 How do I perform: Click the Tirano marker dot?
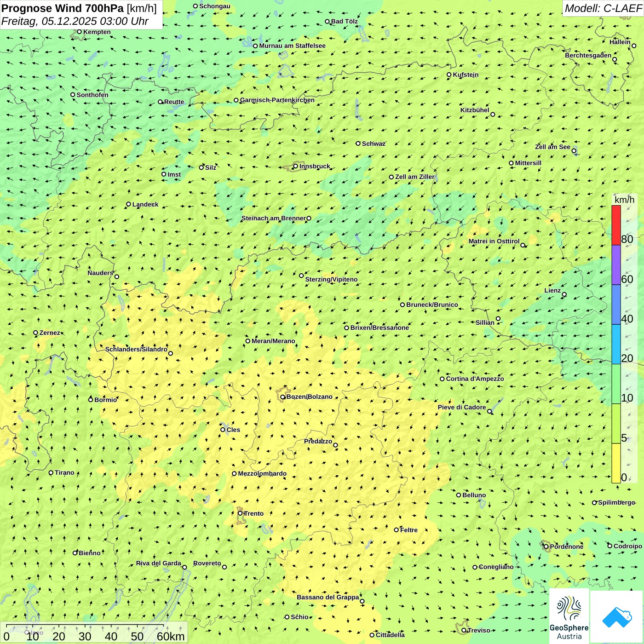pos(51,472)
